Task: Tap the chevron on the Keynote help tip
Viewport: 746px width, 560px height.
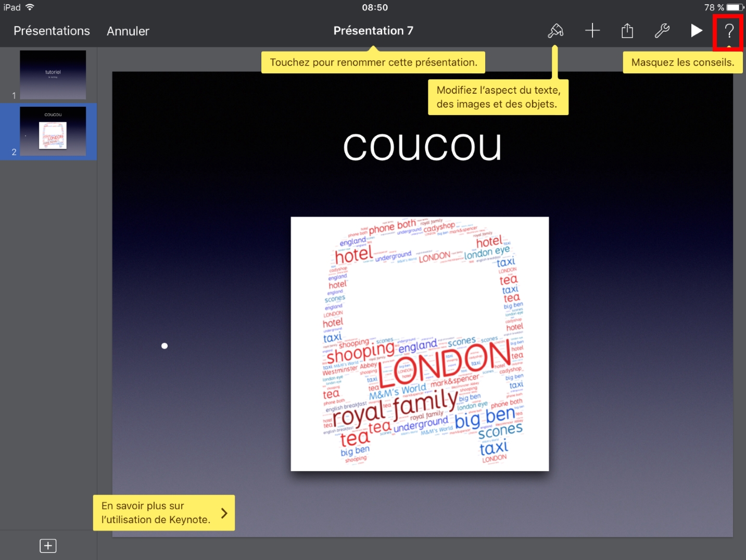Action: point(224,513)
